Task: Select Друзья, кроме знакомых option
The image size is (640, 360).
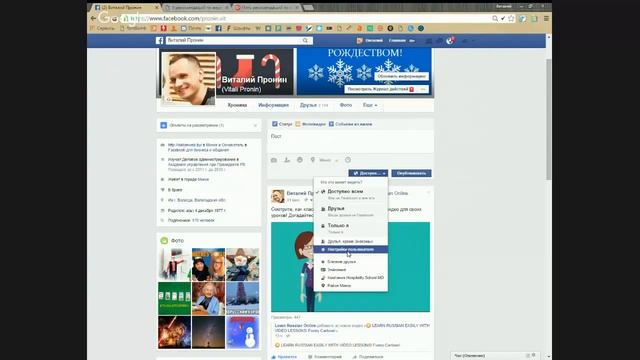Action: pos(351,241)
